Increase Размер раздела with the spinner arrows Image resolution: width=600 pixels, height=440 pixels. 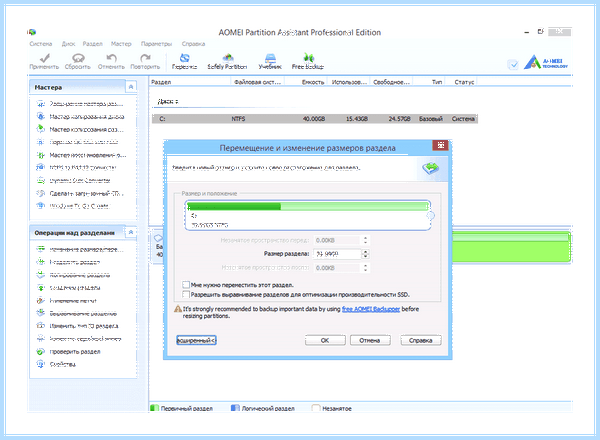365,251
